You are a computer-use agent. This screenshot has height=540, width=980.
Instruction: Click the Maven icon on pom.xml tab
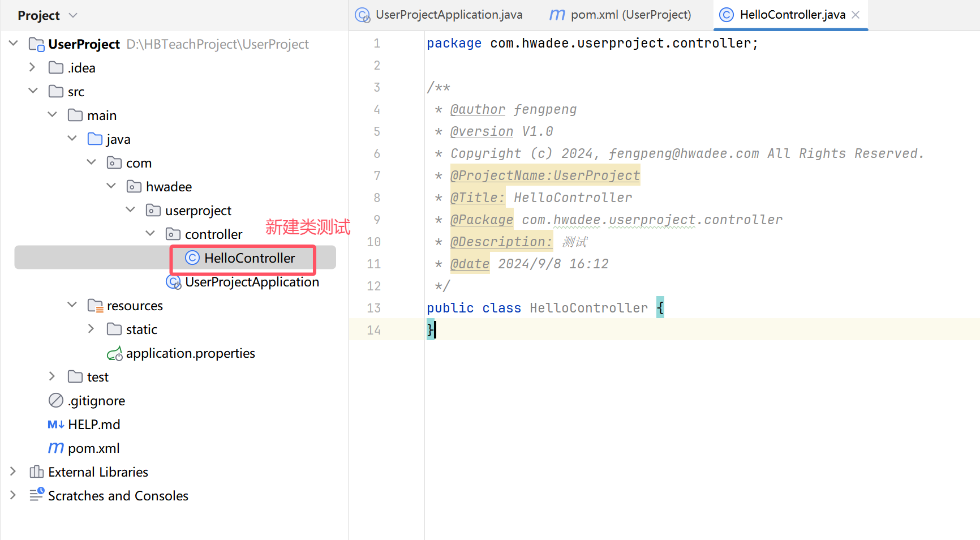(557, 15)
